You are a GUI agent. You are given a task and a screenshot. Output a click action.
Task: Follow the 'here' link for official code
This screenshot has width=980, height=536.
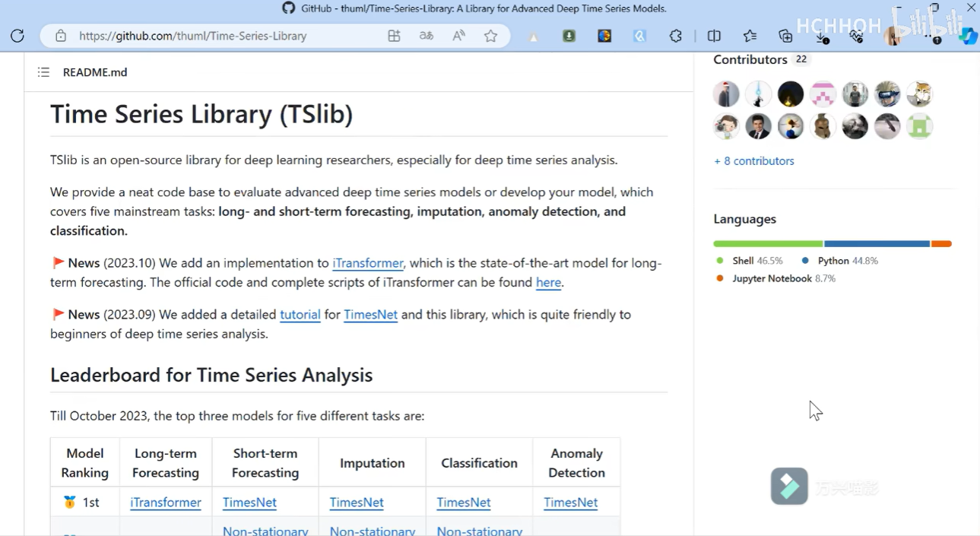coord(548,283)
